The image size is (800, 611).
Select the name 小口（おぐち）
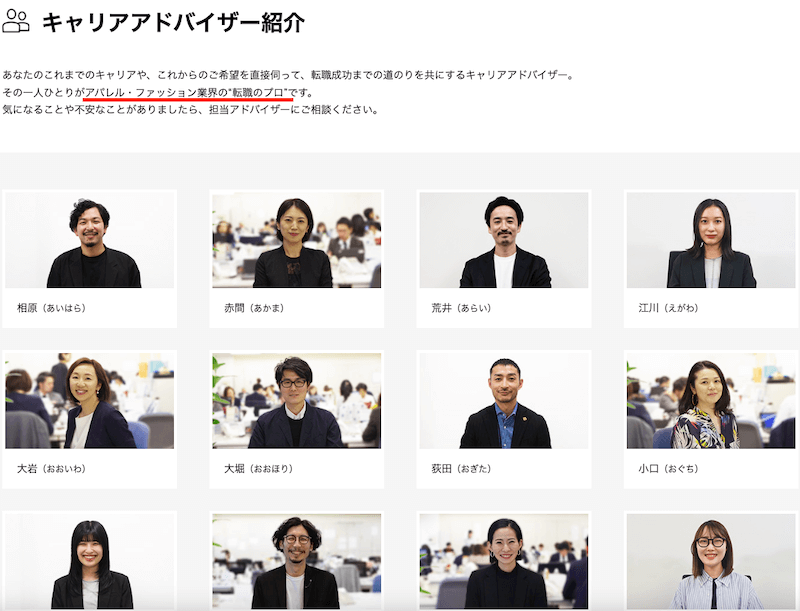[x=668, y=469]
